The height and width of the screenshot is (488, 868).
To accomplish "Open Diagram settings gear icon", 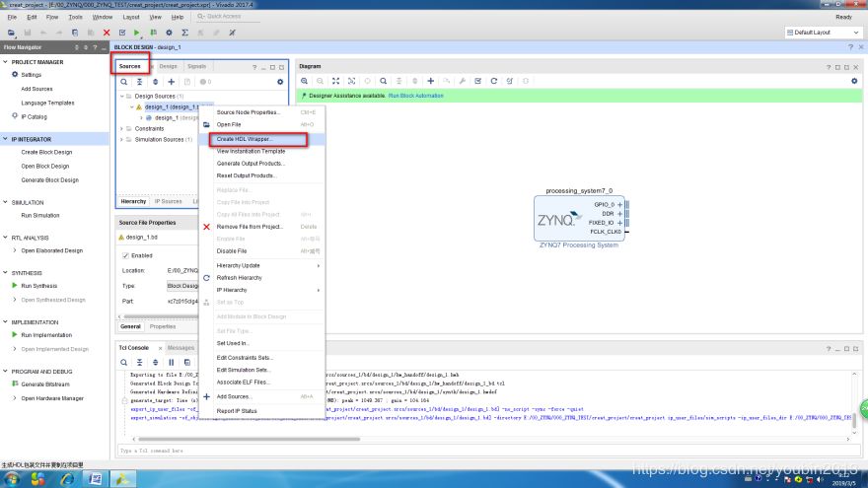I will 854,81.
